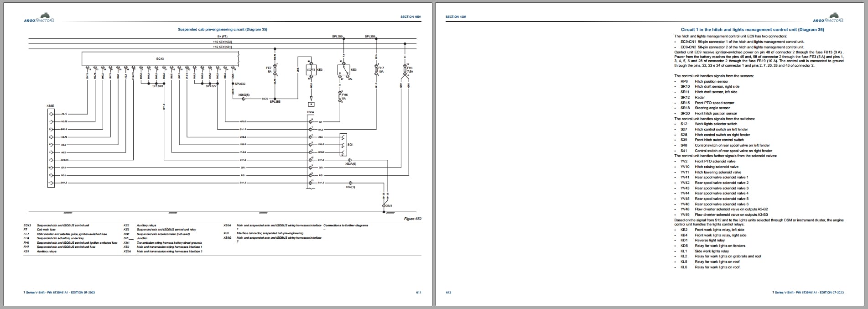Click 'KB2 Front work lights relay, left side' line
868x309 pixels.
tap(712, 230)
